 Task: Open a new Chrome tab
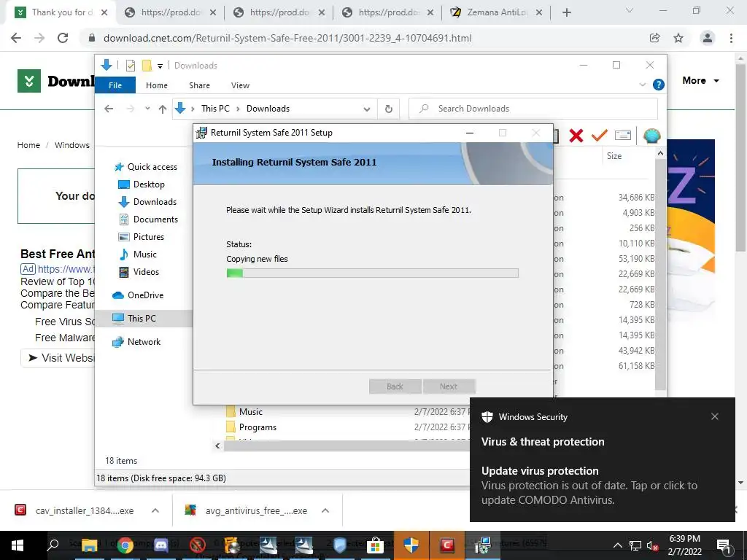(566, 13)
